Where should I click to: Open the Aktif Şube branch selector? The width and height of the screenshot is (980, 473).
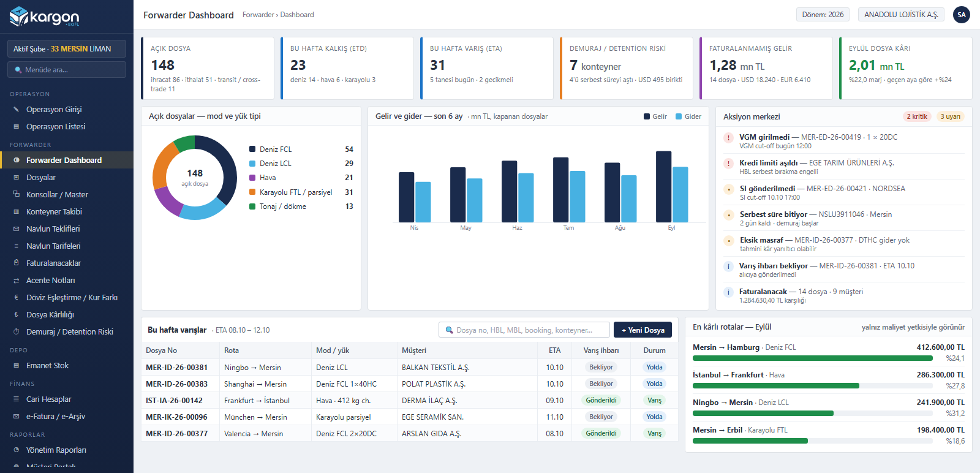coord(67,49)
